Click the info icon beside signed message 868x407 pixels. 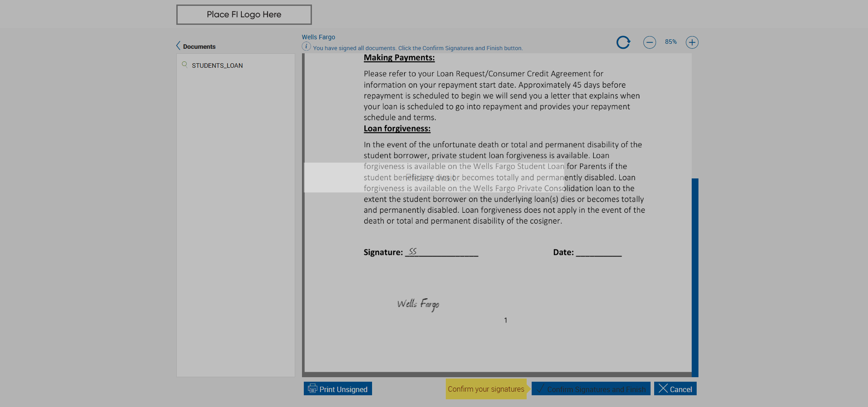tap(307, 47)
